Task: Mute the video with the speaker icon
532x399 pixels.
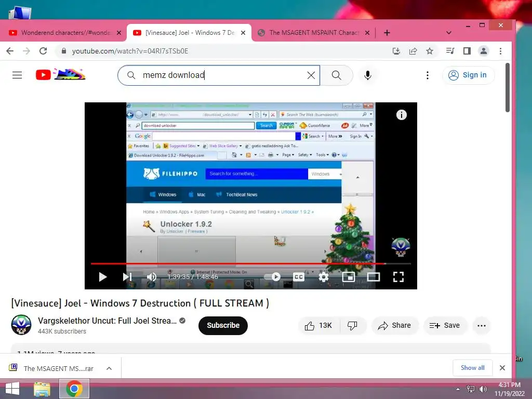Action: (151, 277)
